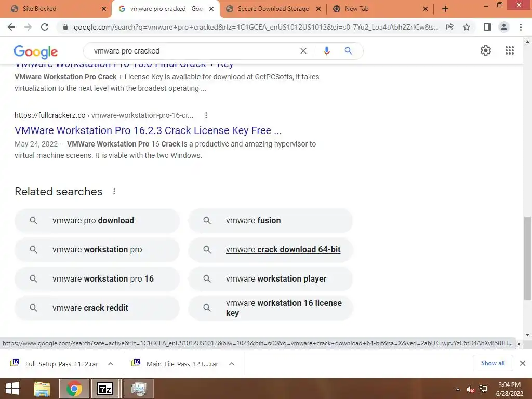The image size is (532, 399).
Task: Open the taskbar clock and date
Action: 509,389
